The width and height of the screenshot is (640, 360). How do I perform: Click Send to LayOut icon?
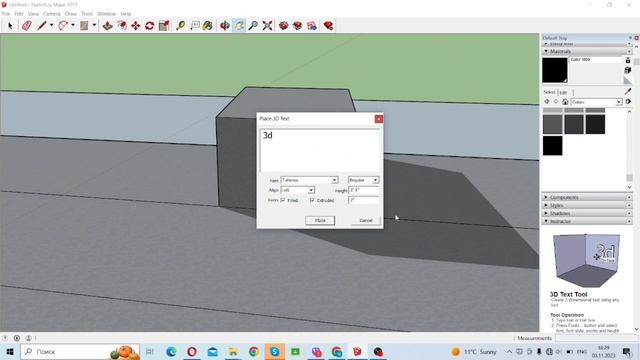pos(312,26)
